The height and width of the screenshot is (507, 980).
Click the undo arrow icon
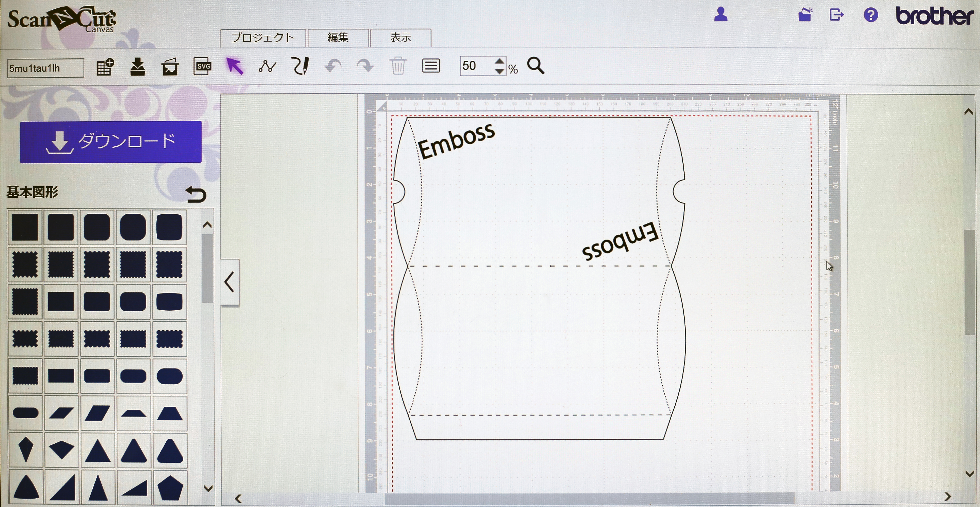click(333, 66)
